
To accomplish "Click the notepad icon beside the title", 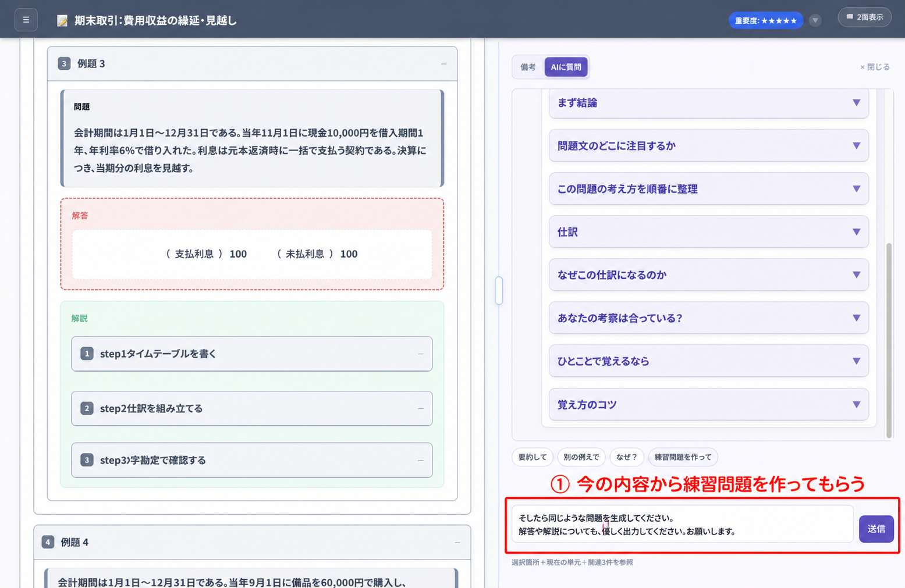I will (x=62, y=21).
